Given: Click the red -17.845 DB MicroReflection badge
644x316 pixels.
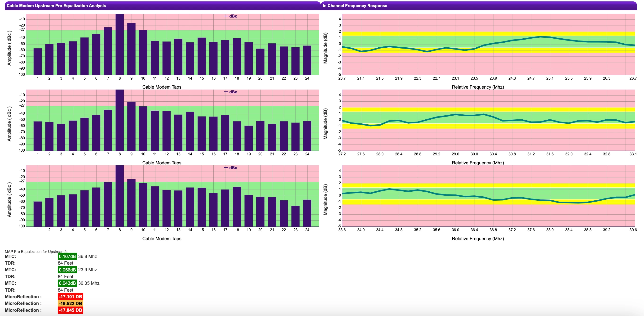Looking at the screenshot, I should pyautogui.click(x=71, y=310).
